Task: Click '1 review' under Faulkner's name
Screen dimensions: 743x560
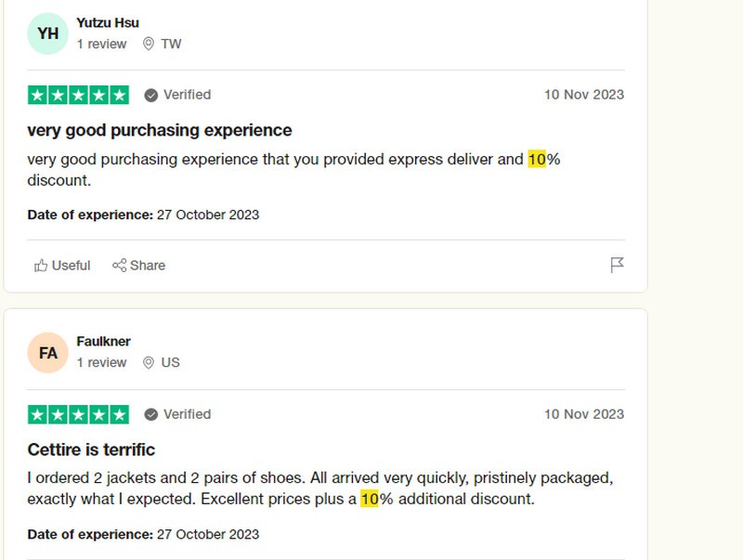Action: pyautogui.click(x=101, y=362)
